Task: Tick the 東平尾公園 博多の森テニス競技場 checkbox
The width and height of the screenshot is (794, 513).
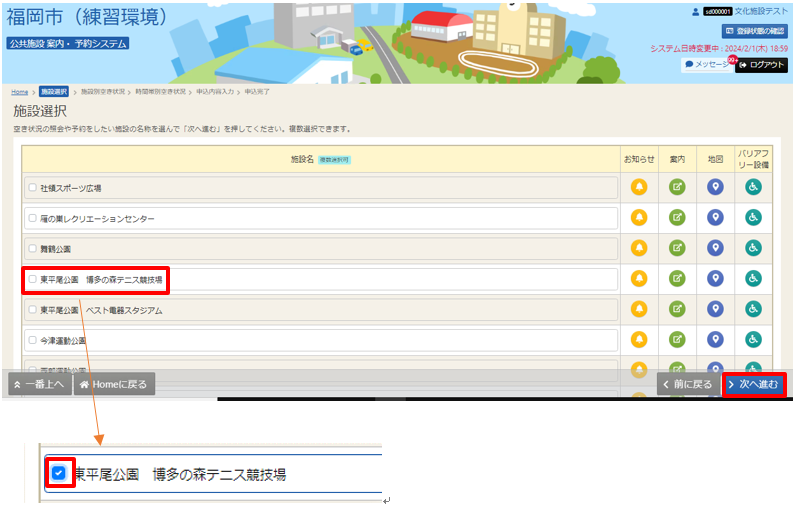Action: coord(33,280)
